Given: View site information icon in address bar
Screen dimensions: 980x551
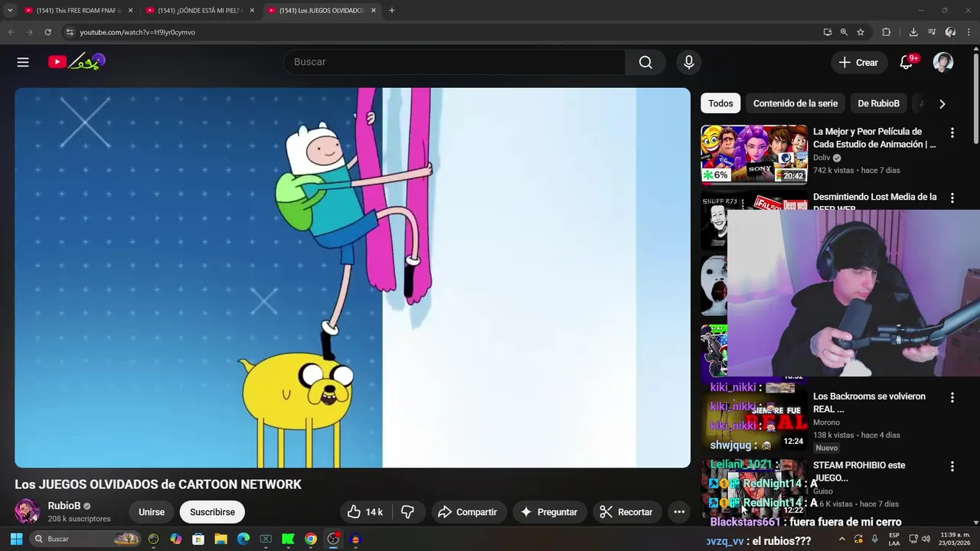Looking at the screenshot, I should [x=70, y=32].
